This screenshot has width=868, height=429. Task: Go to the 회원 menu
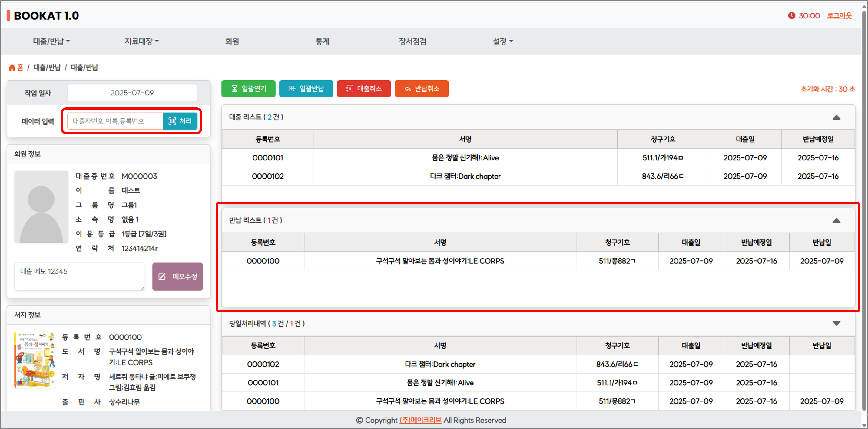click(232, 41)
